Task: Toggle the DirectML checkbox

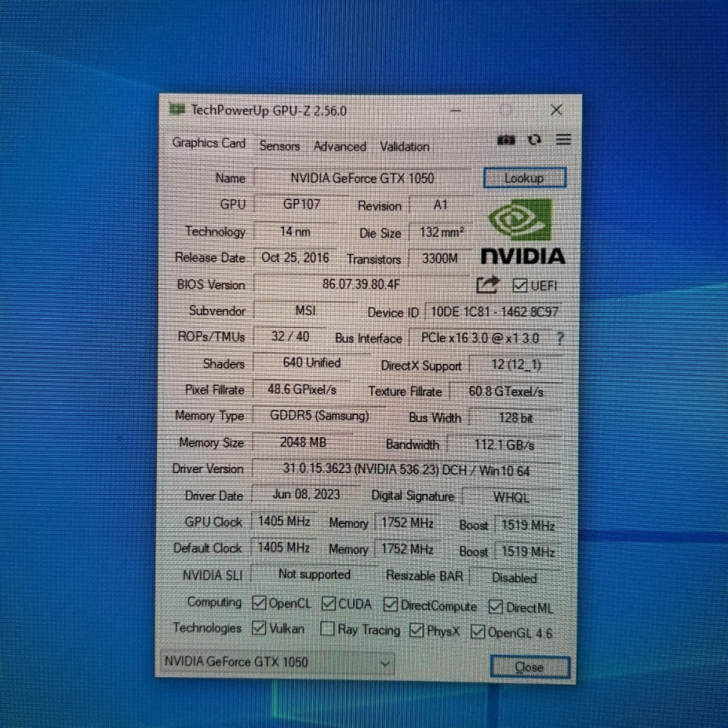Action: coord(496,607)
